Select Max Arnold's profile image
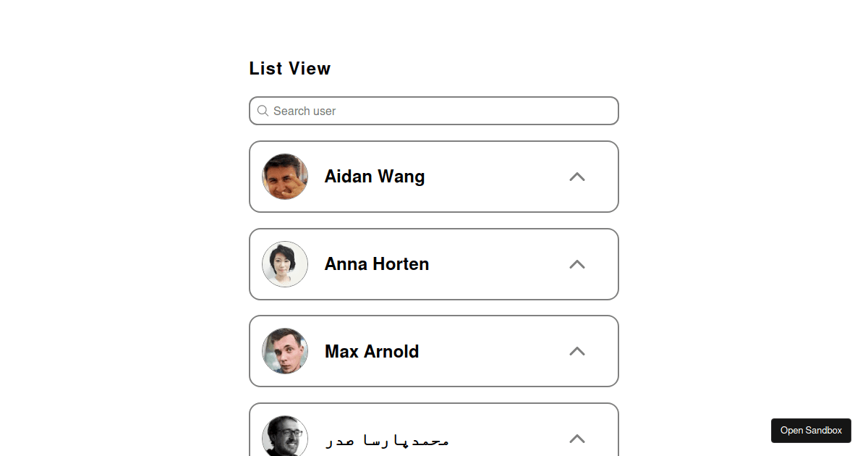Screen dimensions: 868x456 [x=284, y=351]
